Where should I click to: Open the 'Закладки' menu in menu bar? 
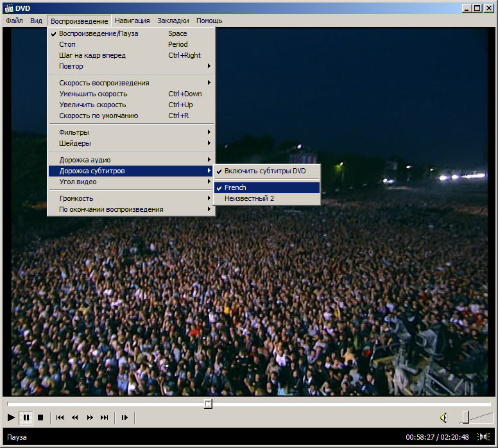(173, 21)
